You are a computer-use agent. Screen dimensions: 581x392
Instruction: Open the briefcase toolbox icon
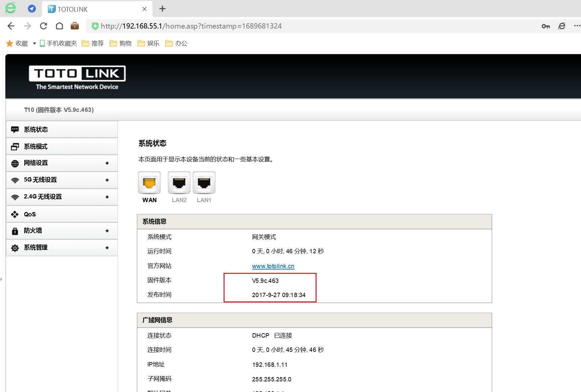pos(75,26)
